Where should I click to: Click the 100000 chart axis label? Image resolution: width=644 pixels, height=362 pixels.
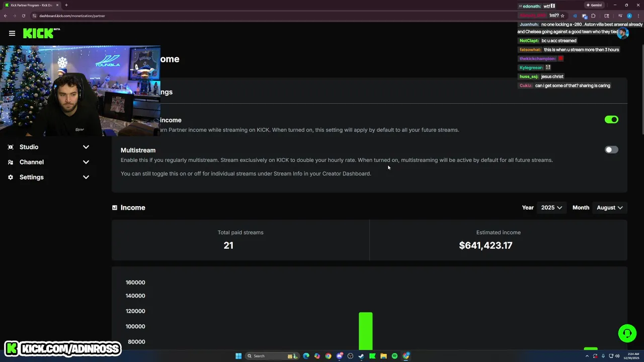[135, 326]
